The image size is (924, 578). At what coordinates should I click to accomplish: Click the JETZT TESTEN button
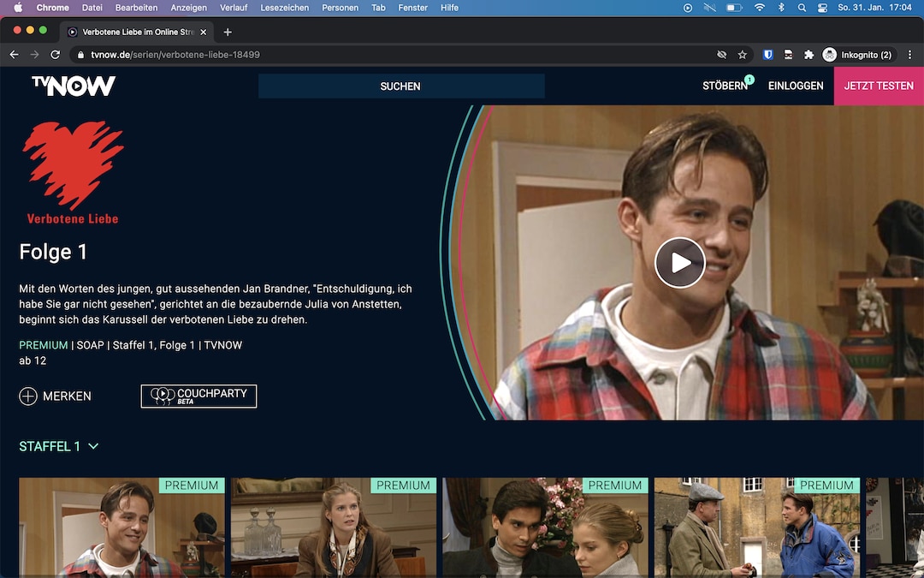(879, 86)
